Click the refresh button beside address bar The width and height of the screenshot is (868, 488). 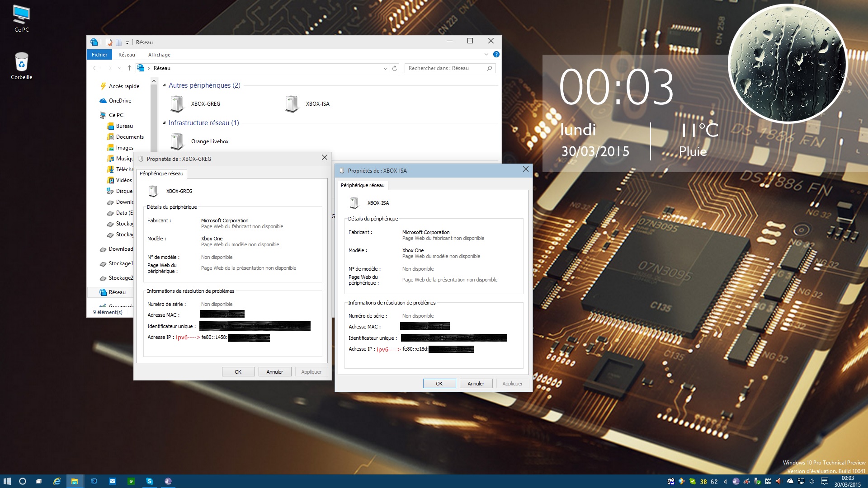395,68
